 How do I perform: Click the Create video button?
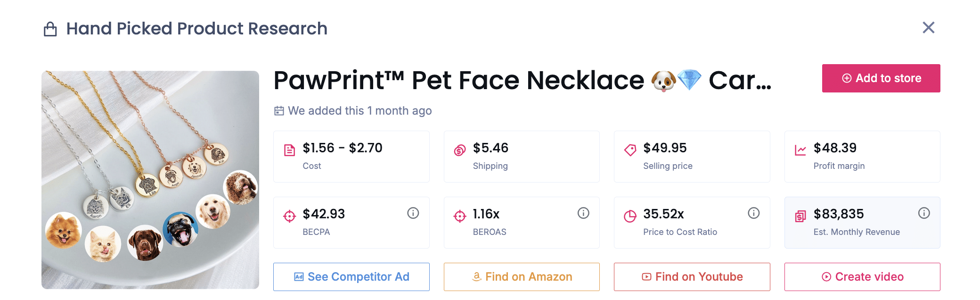pyautogui.click(x=862, y=277)
